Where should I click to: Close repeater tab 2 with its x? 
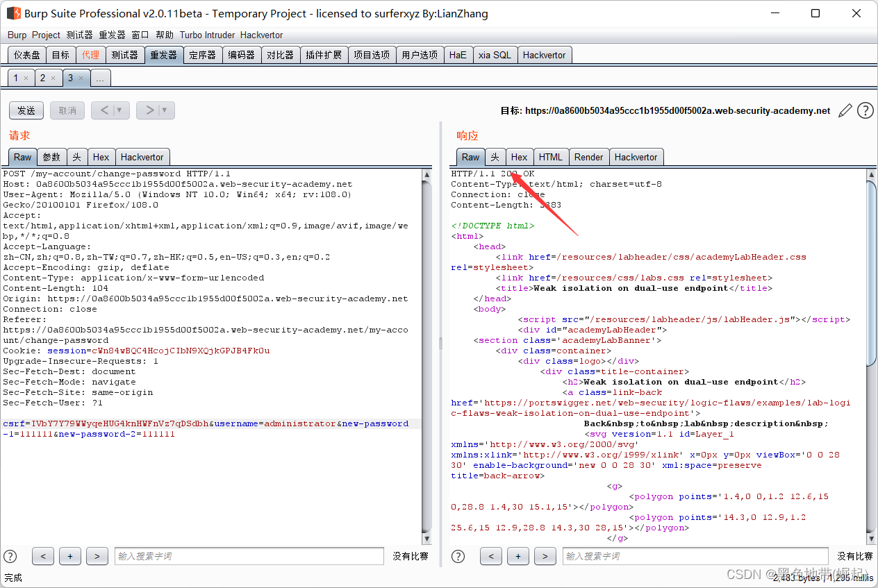[53, 78]
